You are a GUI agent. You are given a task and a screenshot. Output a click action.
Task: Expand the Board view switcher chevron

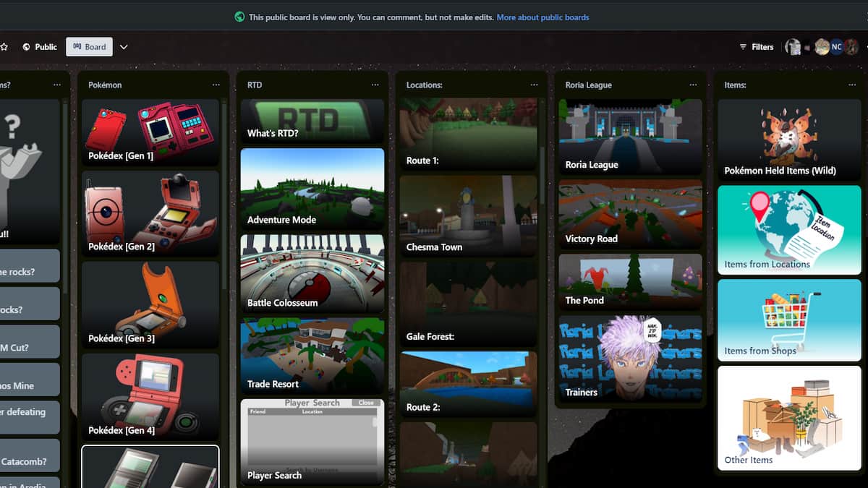[x=123, y=46]
